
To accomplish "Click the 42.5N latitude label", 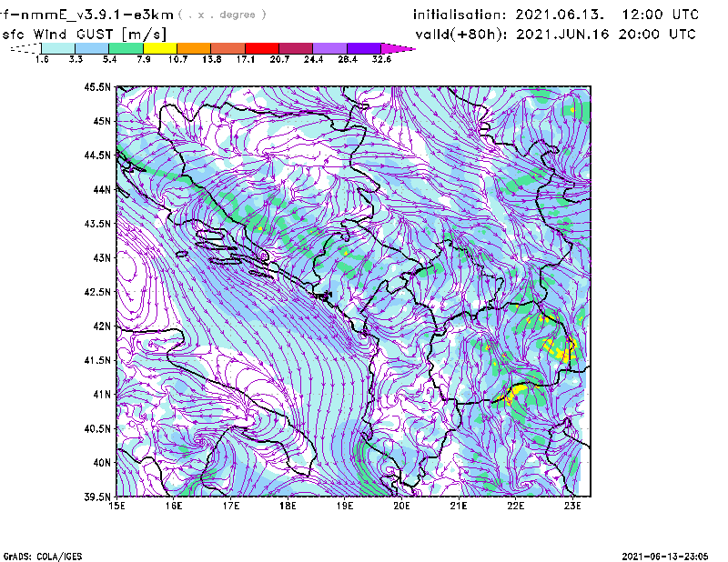I will tap(97, 292).
